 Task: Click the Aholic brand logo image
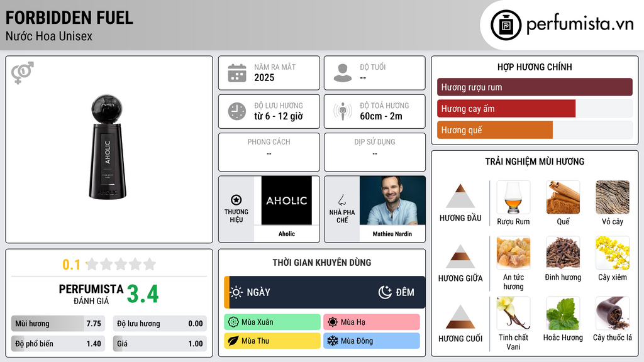(x=287, y=200)
